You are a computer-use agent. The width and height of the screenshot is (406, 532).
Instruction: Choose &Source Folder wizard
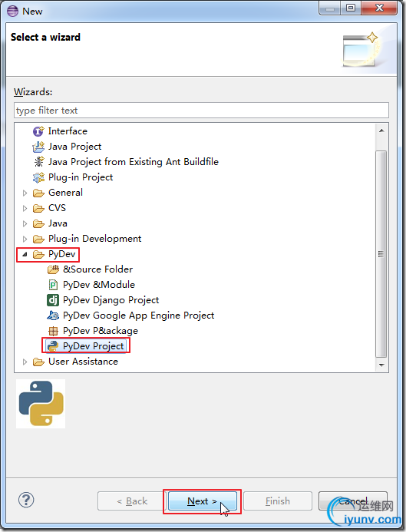click(x=97, y=269)
